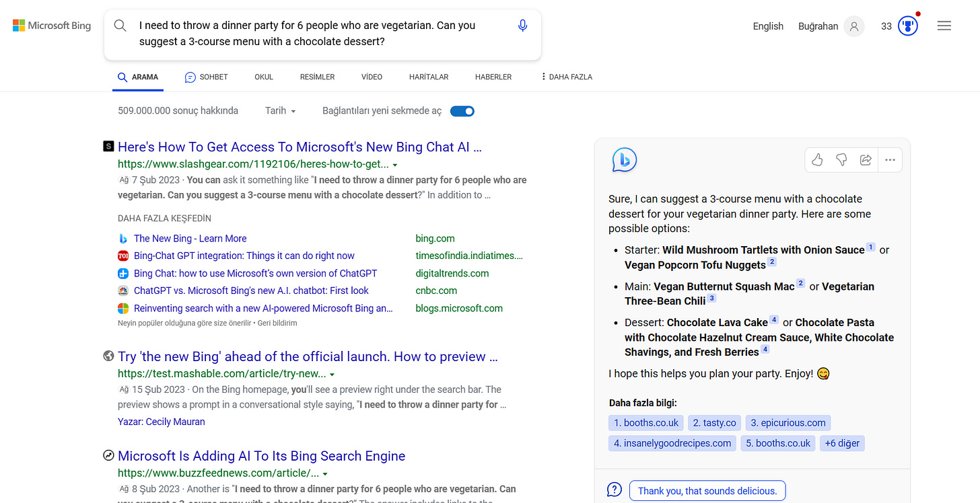Click the Buğrahan account name

818,26
